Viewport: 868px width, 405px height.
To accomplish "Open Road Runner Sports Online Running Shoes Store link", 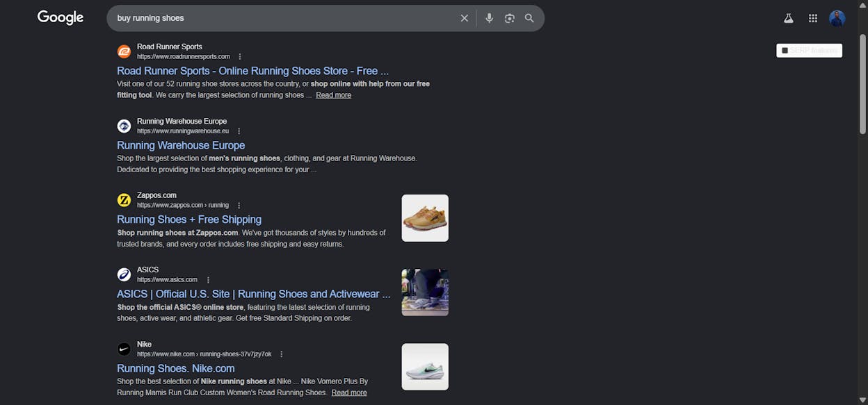I will 252,71.
